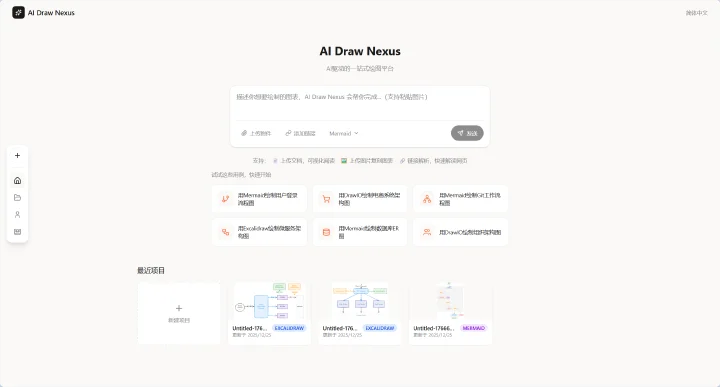
Task: Click the 最近项目 section heading
Action: click(x=151, y=270)
